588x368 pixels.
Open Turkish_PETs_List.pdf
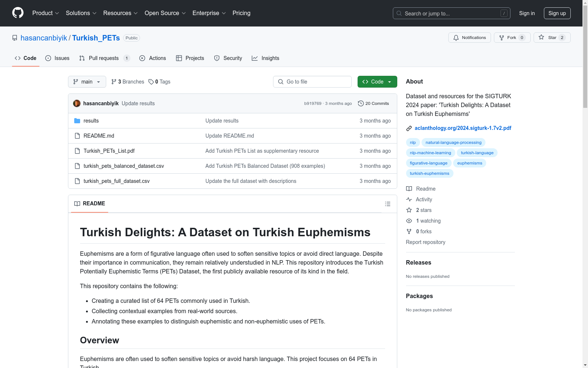(109, 151)
